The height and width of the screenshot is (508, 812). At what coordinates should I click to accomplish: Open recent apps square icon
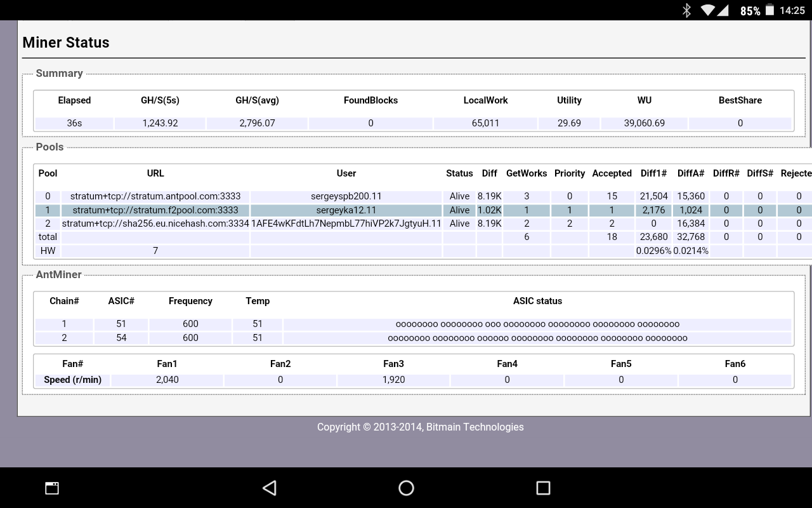click(x=543, y=488)
